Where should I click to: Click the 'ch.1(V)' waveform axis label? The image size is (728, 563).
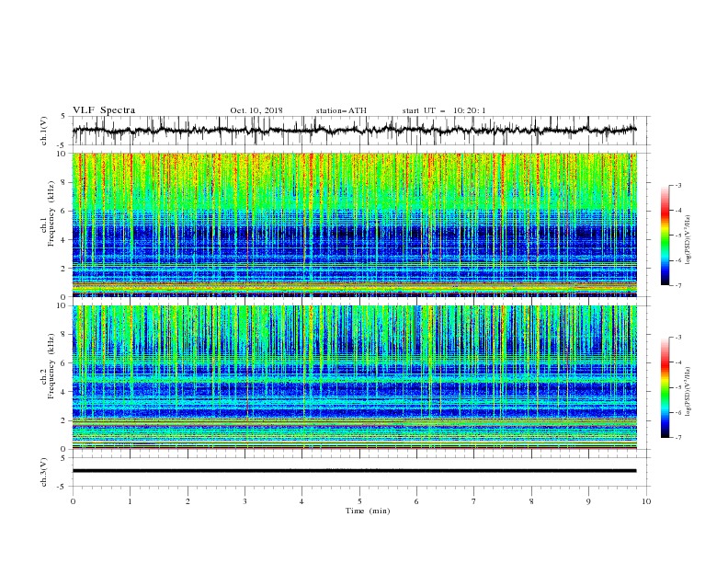44,131
